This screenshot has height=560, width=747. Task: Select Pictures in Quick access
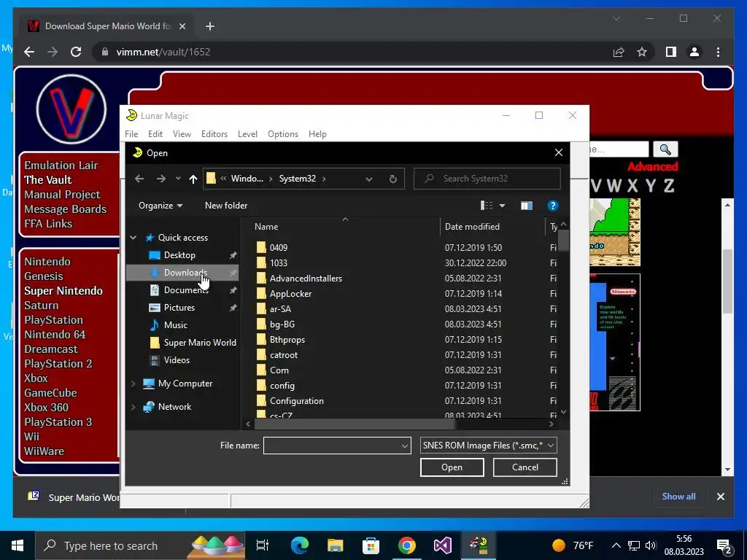pos(179,307)
